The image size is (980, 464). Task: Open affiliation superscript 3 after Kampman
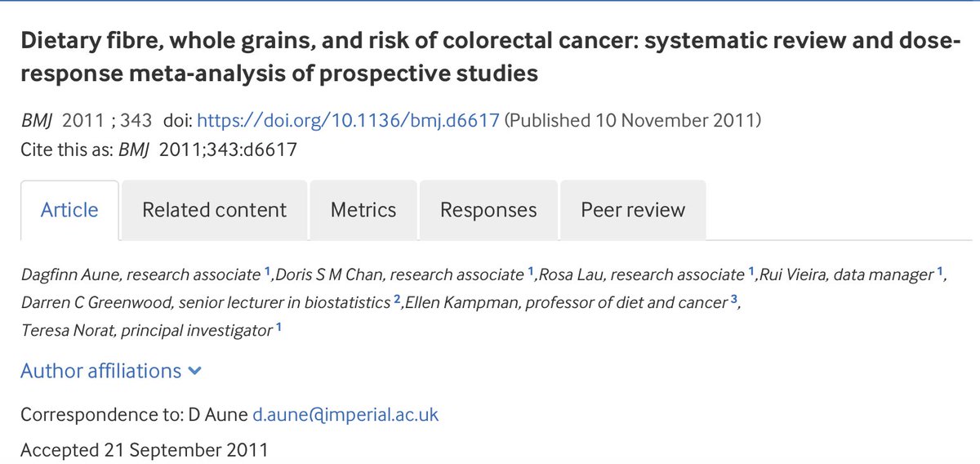[735, 300]
